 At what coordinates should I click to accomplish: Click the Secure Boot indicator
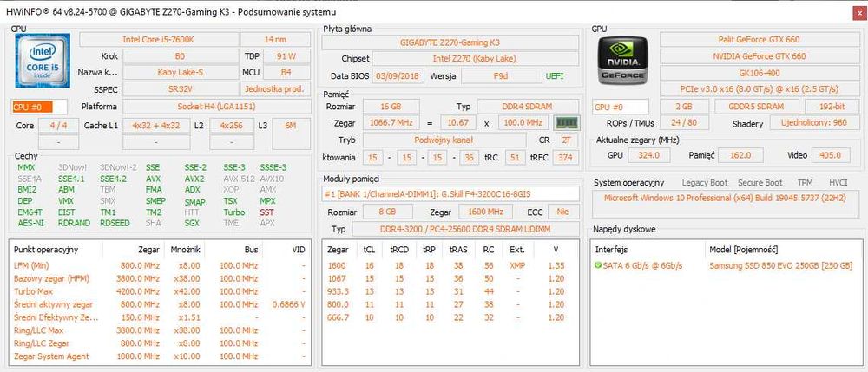759,182
